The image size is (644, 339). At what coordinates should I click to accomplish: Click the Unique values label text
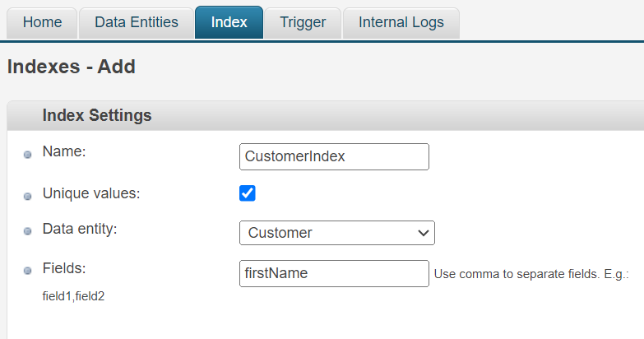[91, 194]
